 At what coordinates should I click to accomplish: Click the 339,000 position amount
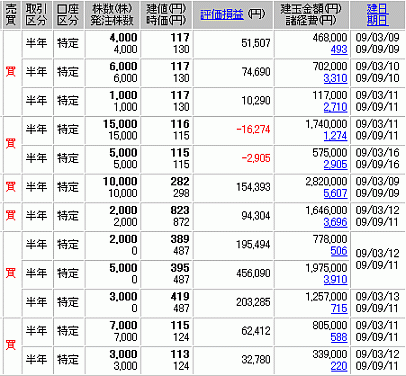pos(330,354)
